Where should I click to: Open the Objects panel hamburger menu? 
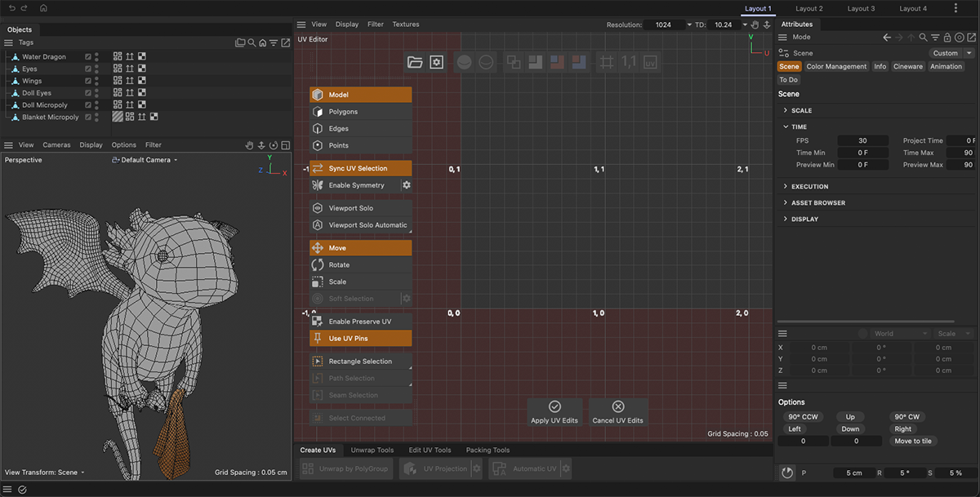[x=9, y=42]
